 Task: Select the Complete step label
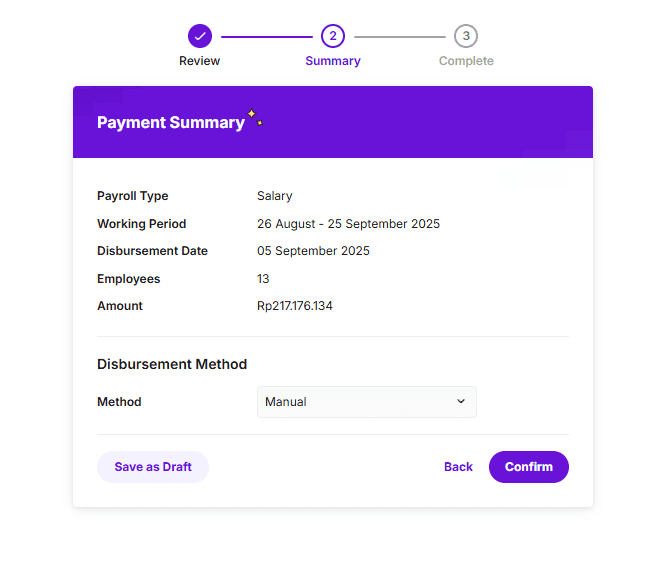pyautogui.click(x=466, y=61)
